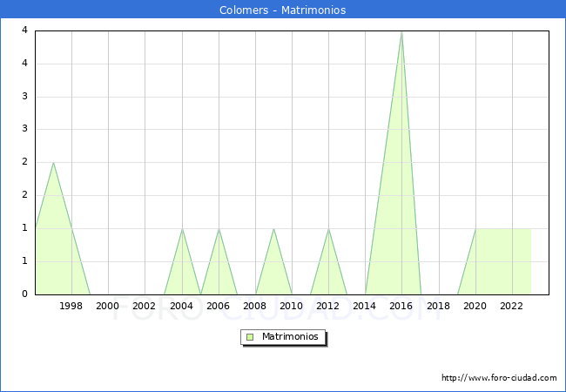
Task: Click the 0 y-axis label
Action: (x=25, y=294)
